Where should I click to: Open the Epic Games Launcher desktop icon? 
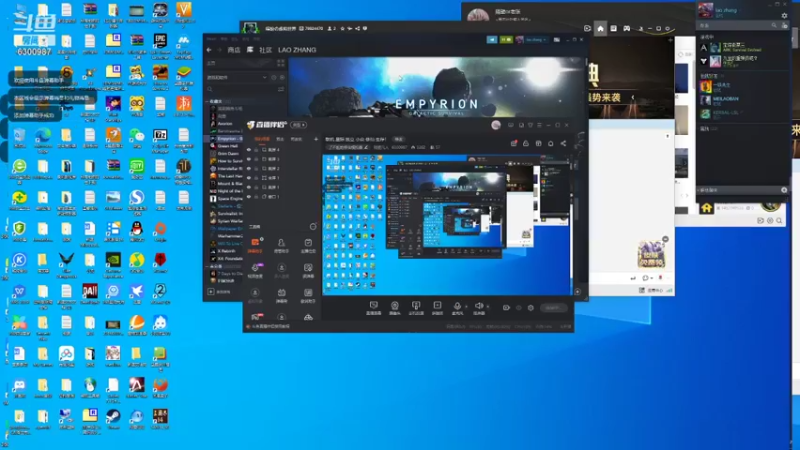tap(160, 43)
